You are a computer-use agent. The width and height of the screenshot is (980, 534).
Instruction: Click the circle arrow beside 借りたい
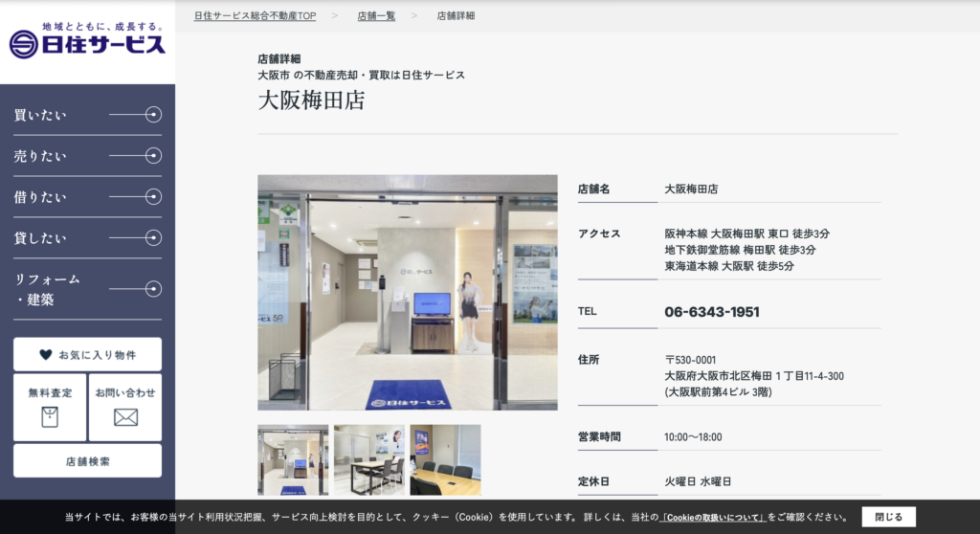(153, 196)
